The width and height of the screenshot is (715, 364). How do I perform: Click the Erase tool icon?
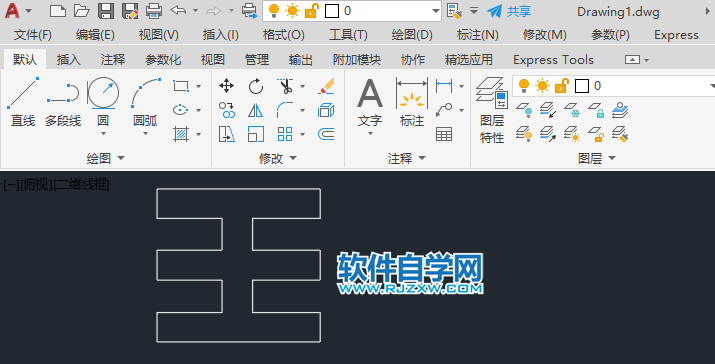click(326, 86)
